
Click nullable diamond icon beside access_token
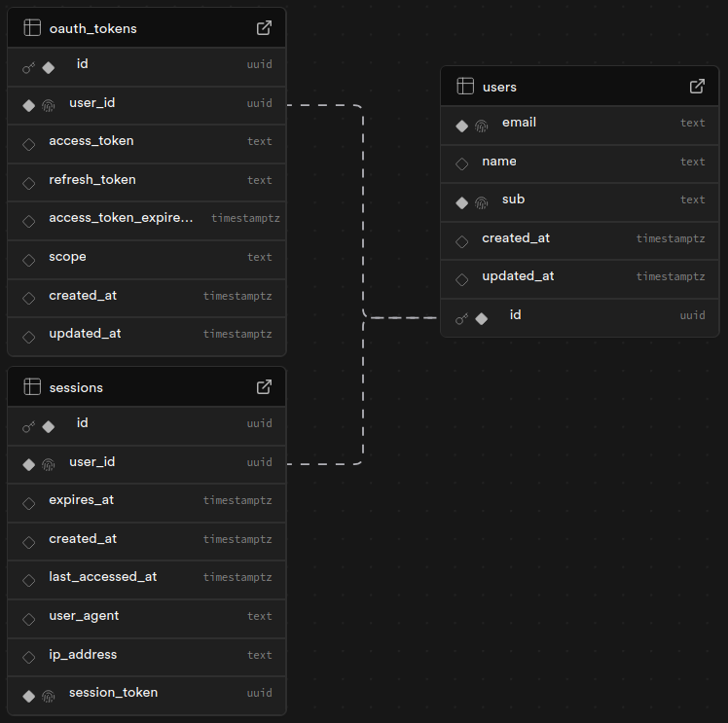click(x=28, y=143)
